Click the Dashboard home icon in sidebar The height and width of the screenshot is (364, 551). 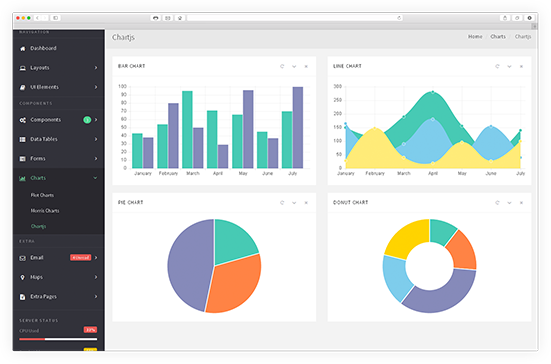22,48
